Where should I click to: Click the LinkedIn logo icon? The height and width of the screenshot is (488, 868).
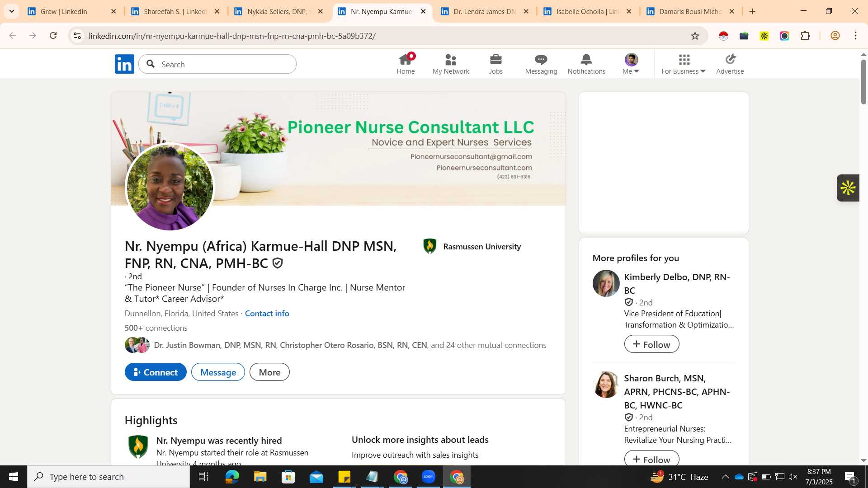(124, 64)
